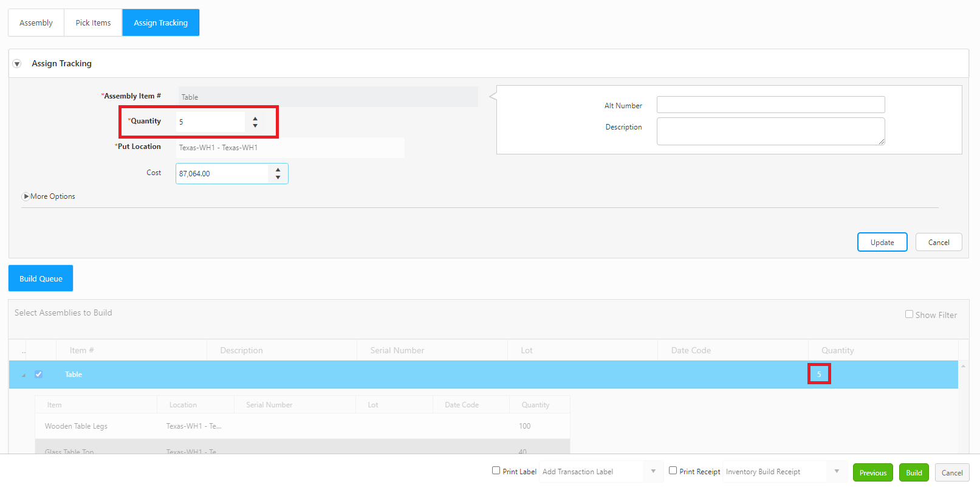Uncheck the Table assembly row checkbox

(39, 375)
